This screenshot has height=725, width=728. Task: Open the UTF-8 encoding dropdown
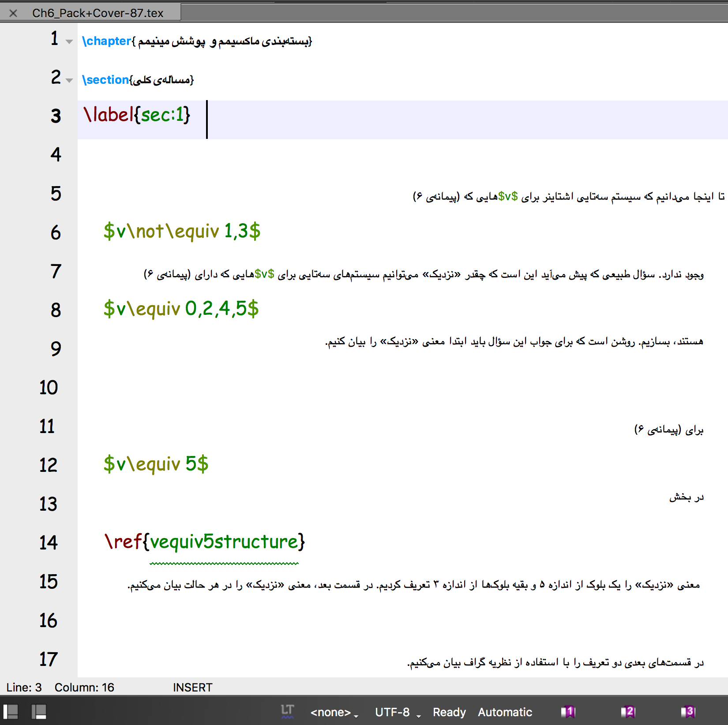tap(397, 712)
